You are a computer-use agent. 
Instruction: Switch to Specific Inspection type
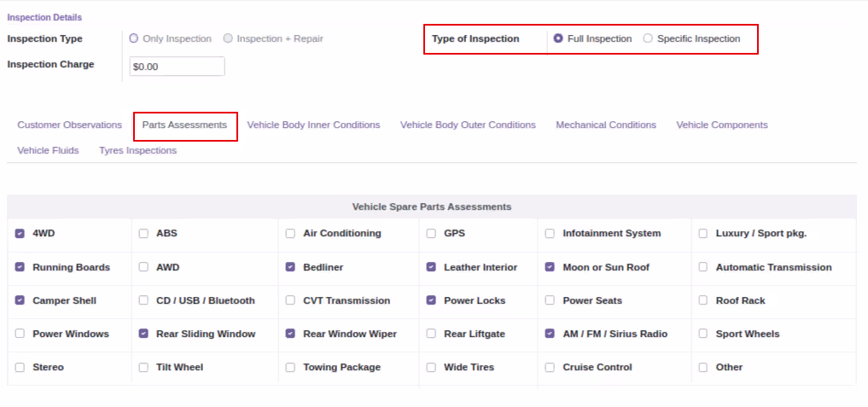(x=648, y=38)
